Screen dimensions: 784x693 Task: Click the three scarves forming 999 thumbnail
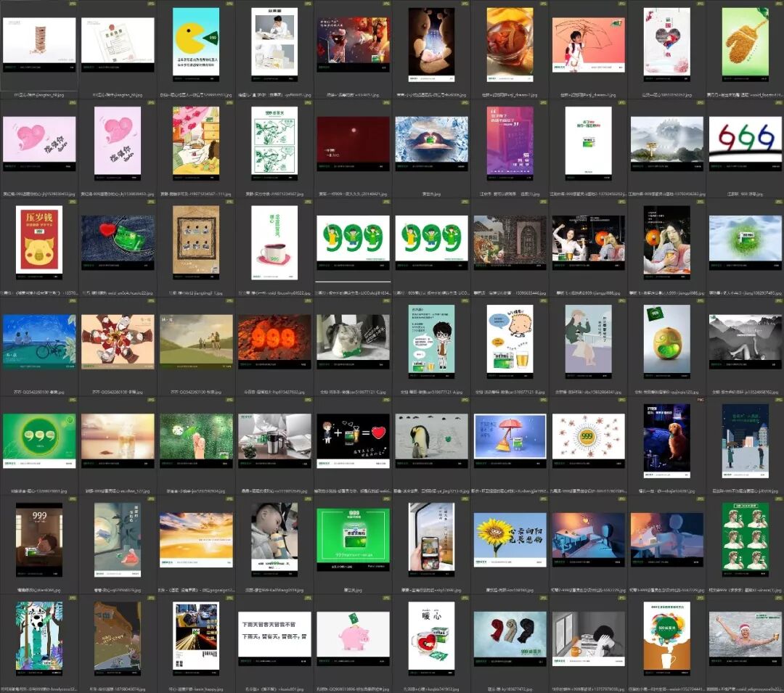pyautogui.click(x=510, y=639)
